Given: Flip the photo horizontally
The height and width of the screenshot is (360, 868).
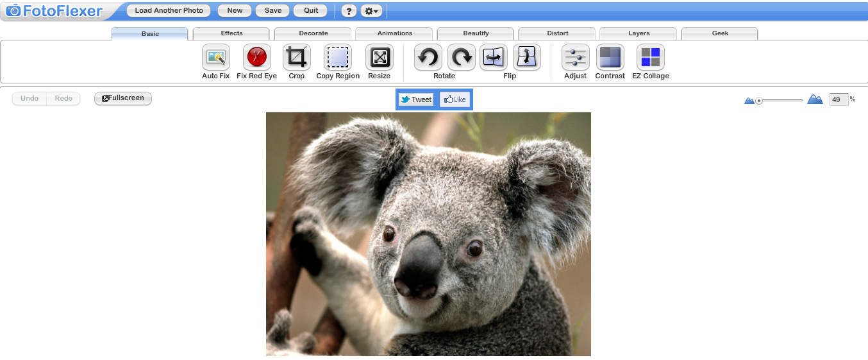Looking at the screenshot, I should pyautogui.click(x=494, y=57).
